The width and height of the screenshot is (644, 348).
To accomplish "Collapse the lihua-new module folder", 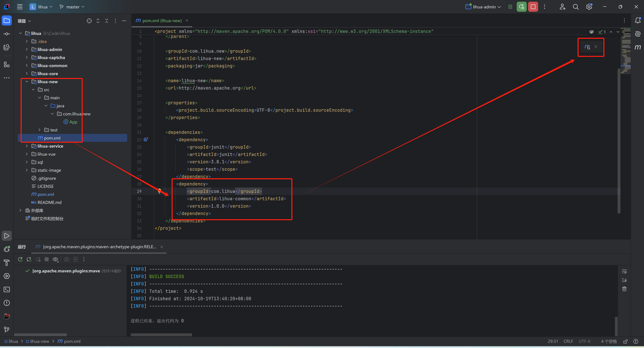I will tap(27, 82).
